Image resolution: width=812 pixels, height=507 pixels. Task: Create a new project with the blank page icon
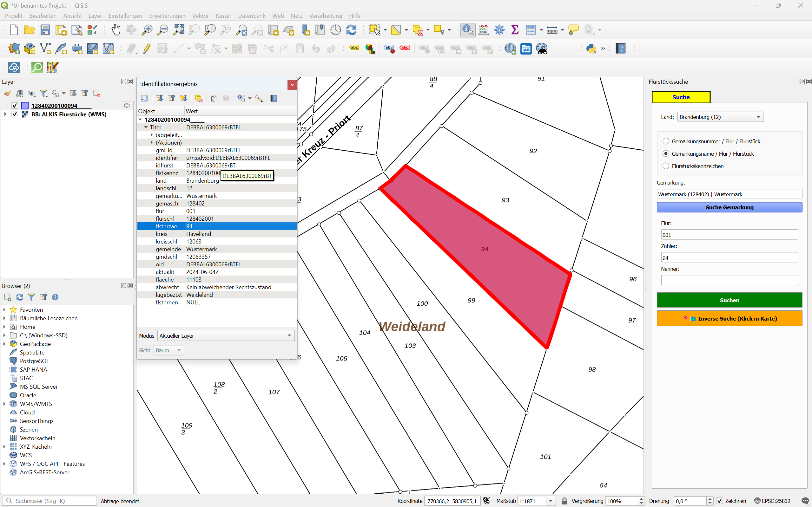[14, 30]
